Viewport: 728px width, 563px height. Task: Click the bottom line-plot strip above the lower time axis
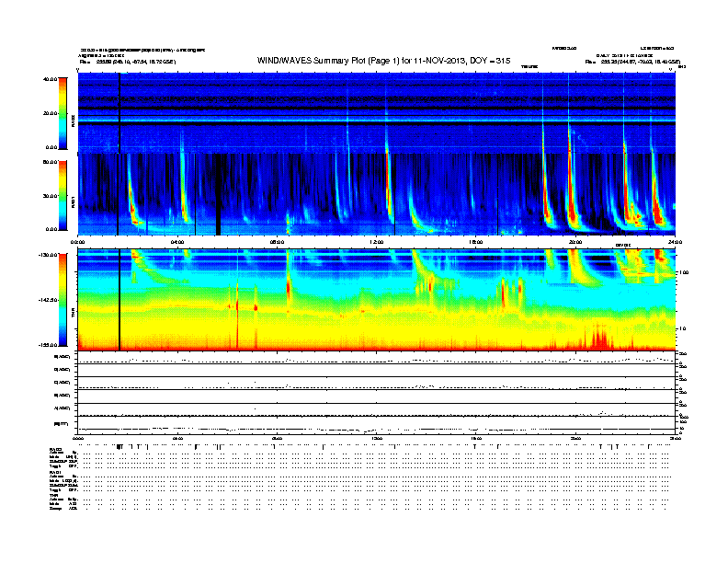pyautogui.click(x=377, y=426)
